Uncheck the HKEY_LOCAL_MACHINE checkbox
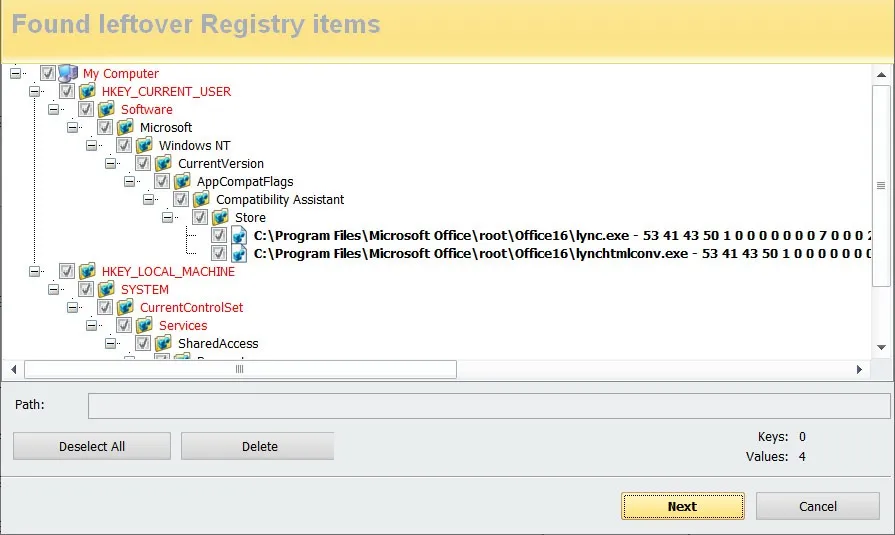This screenshot has height=535, width=895. click(67, 271)
